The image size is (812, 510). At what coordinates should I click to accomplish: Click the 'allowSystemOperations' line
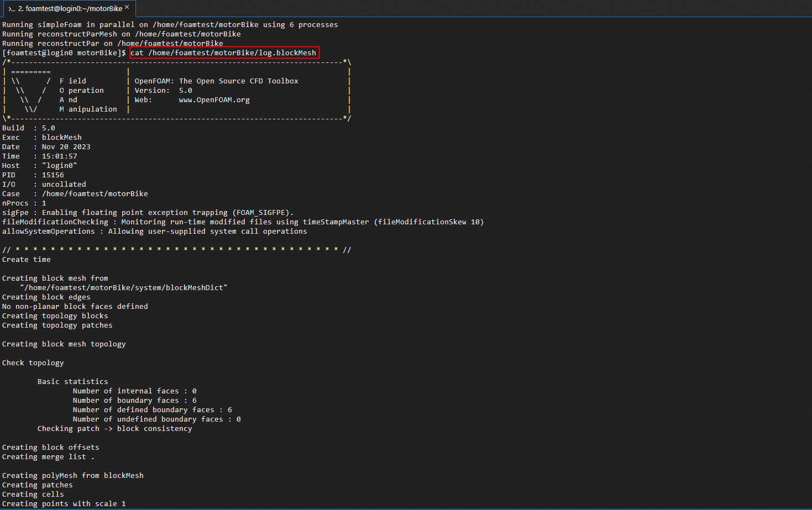[x=155, y=232]
